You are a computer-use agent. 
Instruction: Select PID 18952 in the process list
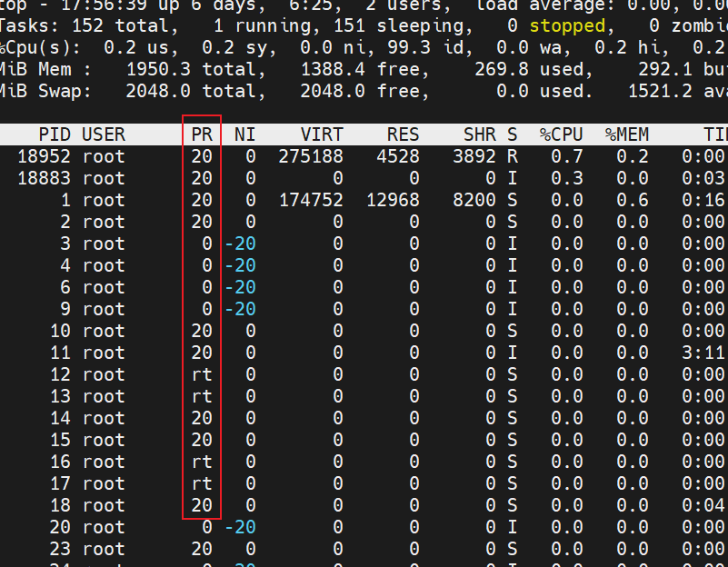[45, 156]
